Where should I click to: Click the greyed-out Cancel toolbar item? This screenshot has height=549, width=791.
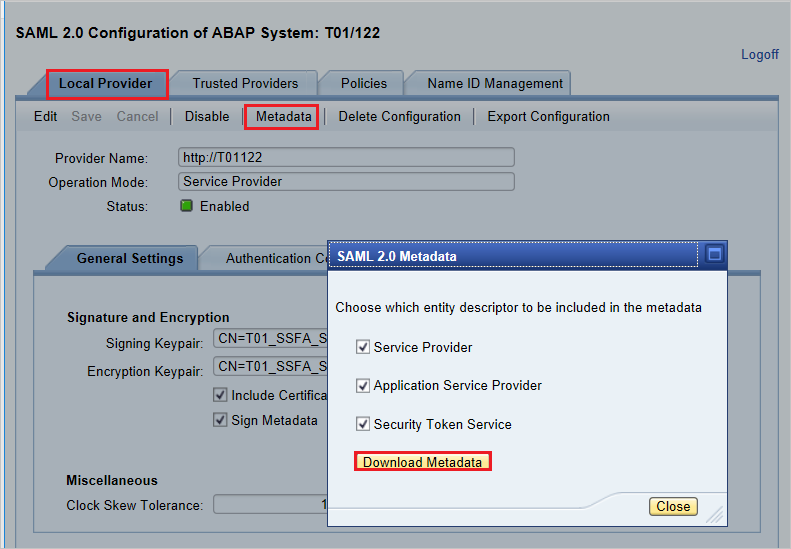tap(137, 117)
